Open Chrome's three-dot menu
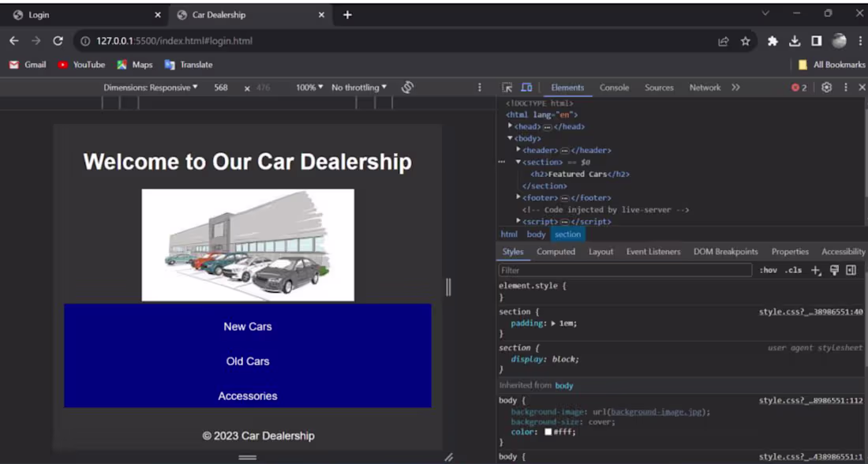Screen dimensions: 868x464 (859, 41)
